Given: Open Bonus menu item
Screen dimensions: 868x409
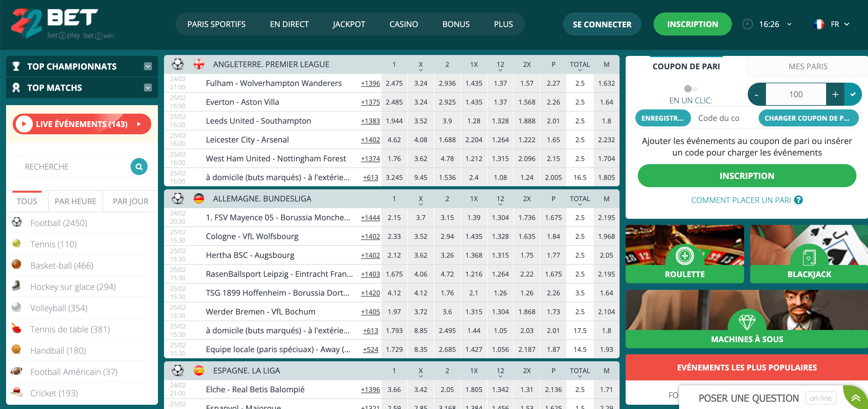Looking at the screenshot, I should 456,24.
